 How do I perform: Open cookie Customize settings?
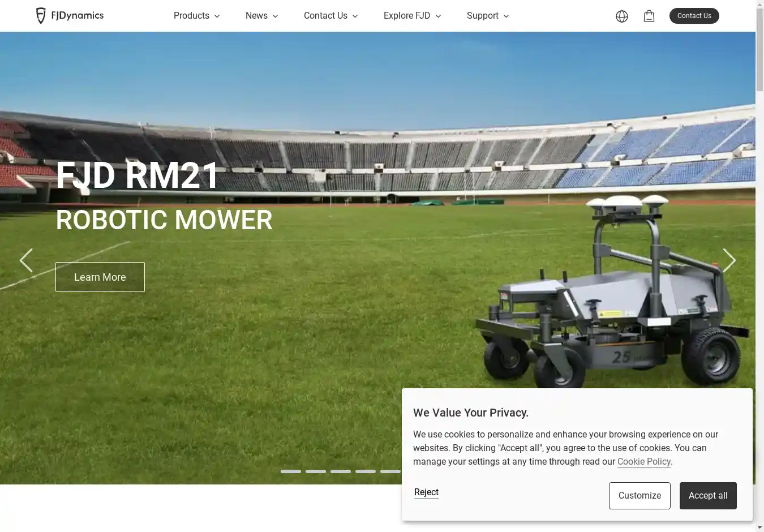click(639, 496)
